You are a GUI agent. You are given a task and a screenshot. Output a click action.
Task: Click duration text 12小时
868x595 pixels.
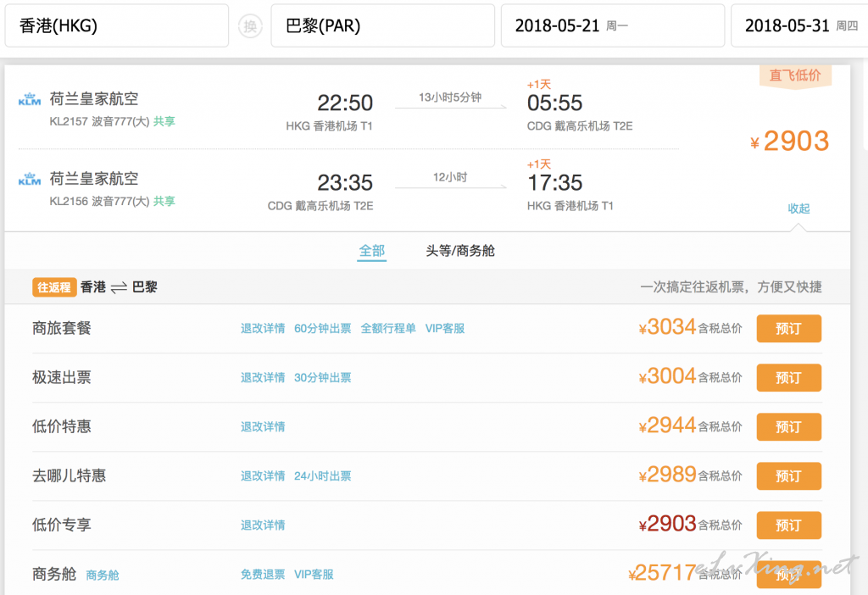coord(450,177)
